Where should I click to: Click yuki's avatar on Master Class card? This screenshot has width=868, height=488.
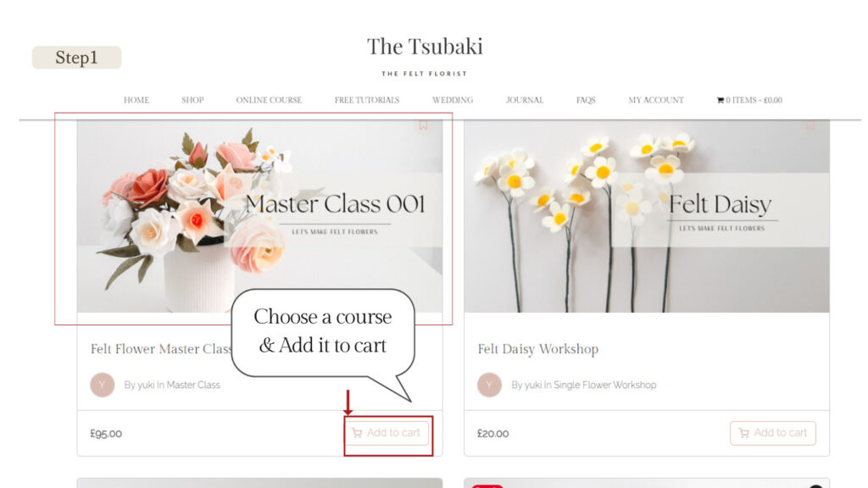103,385
